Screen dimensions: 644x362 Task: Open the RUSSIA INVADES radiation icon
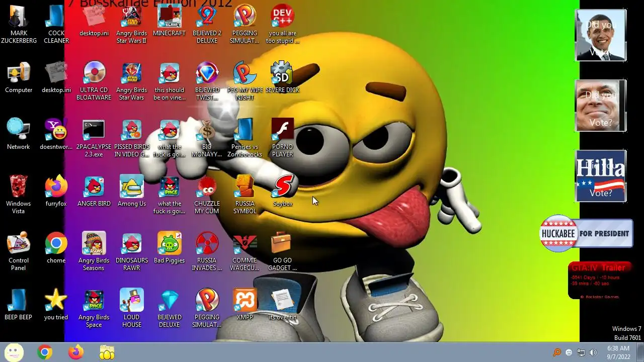207,251
